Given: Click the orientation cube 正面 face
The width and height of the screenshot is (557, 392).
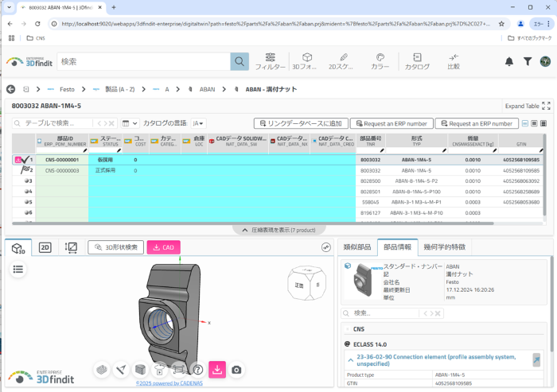Looking at the screenshot, I should (299, 285).
